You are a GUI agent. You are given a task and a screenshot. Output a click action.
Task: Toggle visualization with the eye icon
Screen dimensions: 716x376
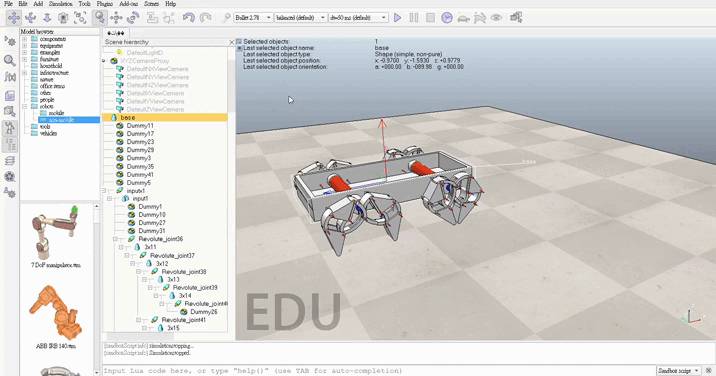(496, 18)
